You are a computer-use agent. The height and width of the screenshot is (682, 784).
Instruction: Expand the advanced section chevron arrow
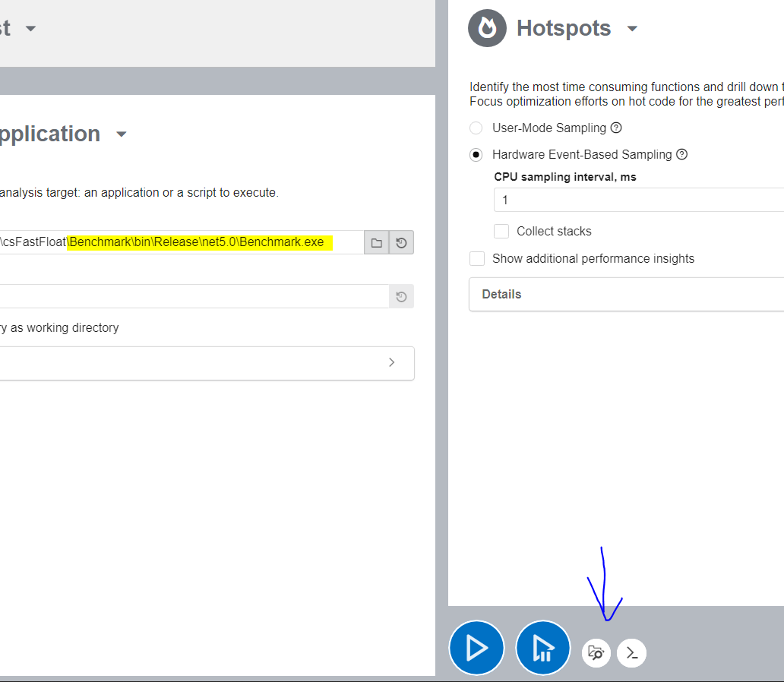click(x=391, y=362)
